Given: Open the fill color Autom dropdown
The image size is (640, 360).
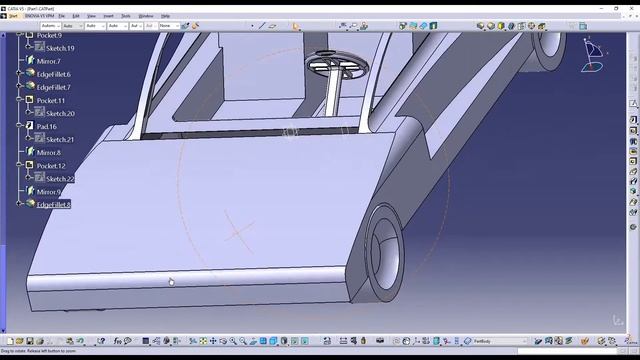Looking at the screenshot, I should [51, 26].
